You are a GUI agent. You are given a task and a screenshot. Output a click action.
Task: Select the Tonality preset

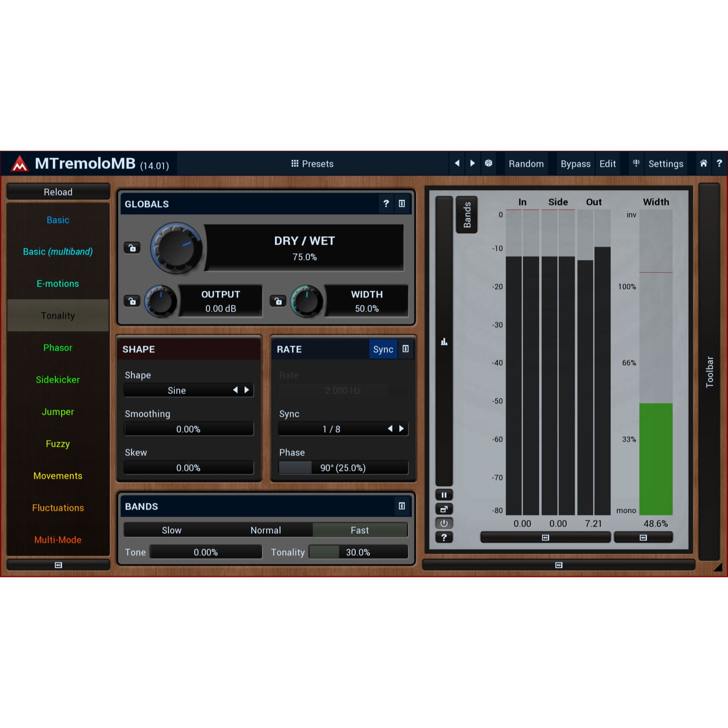pos(58,316)
